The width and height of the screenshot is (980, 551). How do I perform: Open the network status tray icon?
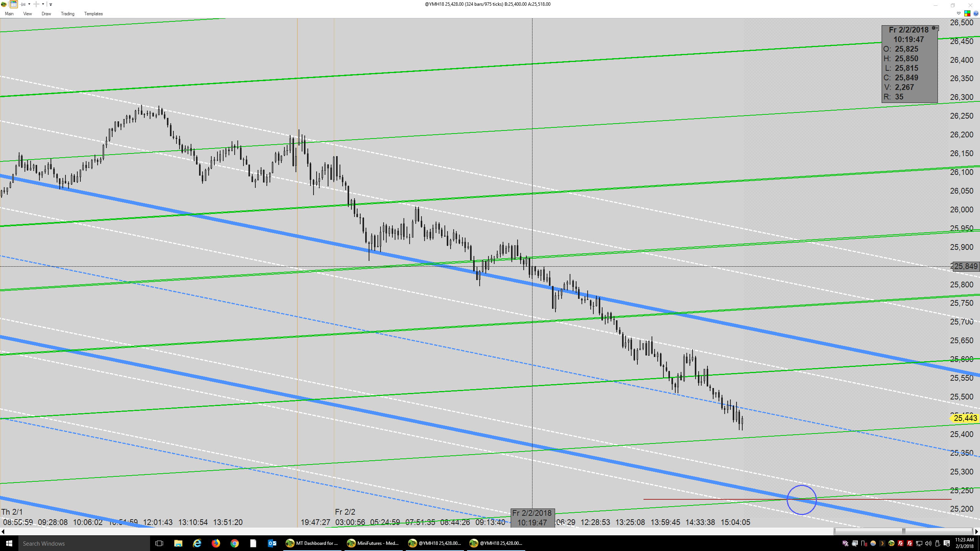click(x=919, y=543)
